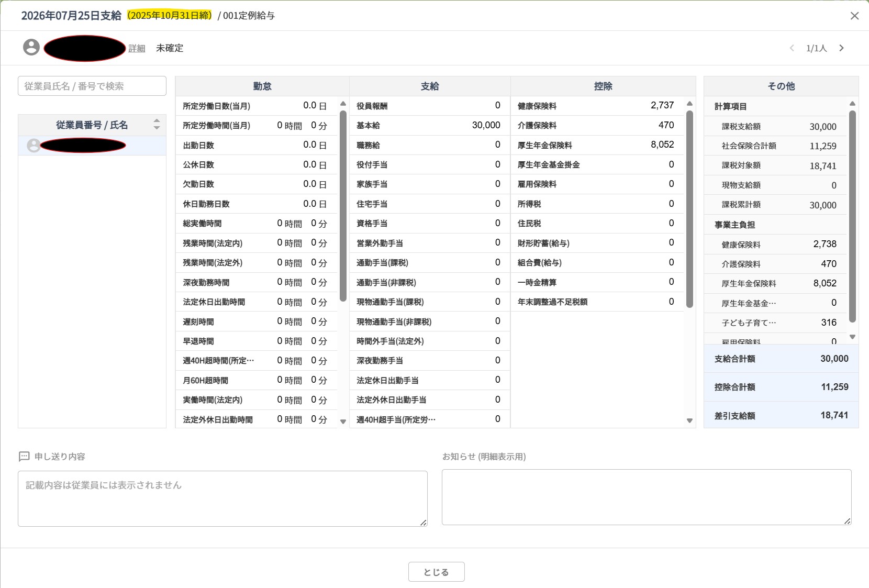The image size is (869, 588).
Task: Select the 健康保険料 deduction value 2,737
Action: pyautogui.click(x=662, y=105)
